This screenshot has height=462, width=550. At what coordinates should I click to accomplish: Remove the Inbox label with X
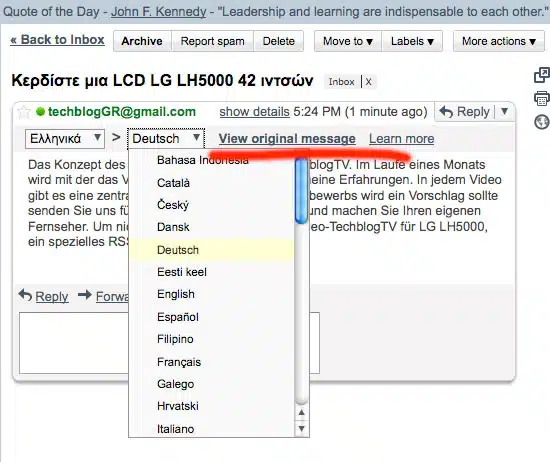(368, 82)
